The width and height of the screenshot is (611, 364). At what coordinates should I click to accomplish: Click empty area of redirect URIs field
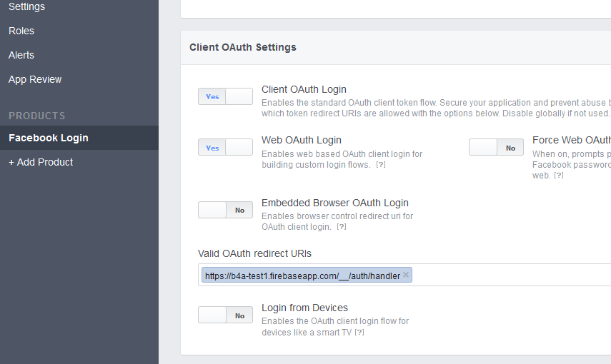(x=507, y=275)
